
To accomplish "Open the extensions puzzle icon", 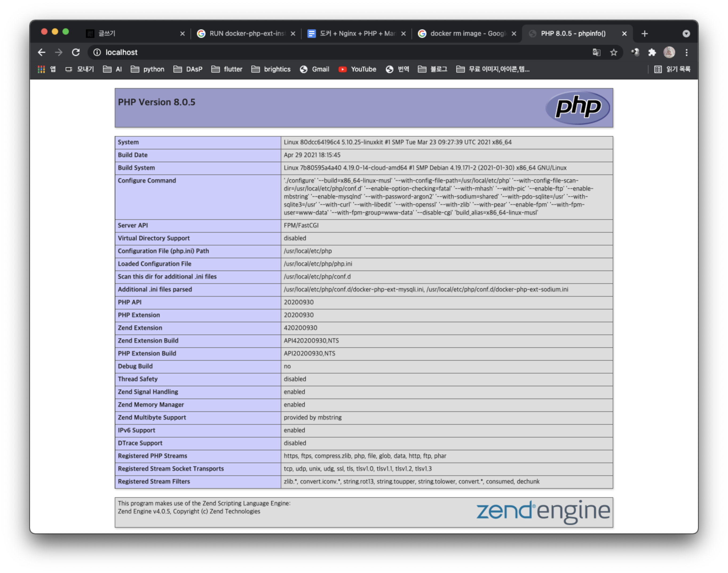I will pos(652,52).
